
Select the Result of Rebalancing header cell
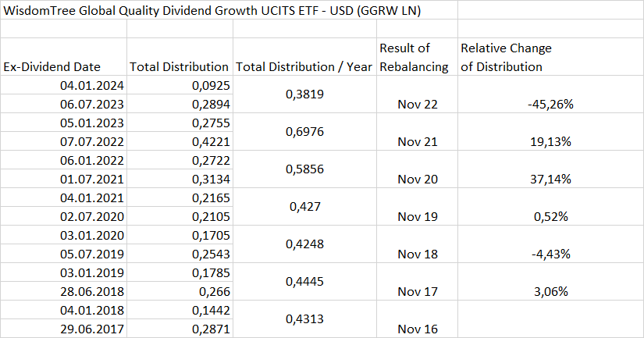click(415, 58)
